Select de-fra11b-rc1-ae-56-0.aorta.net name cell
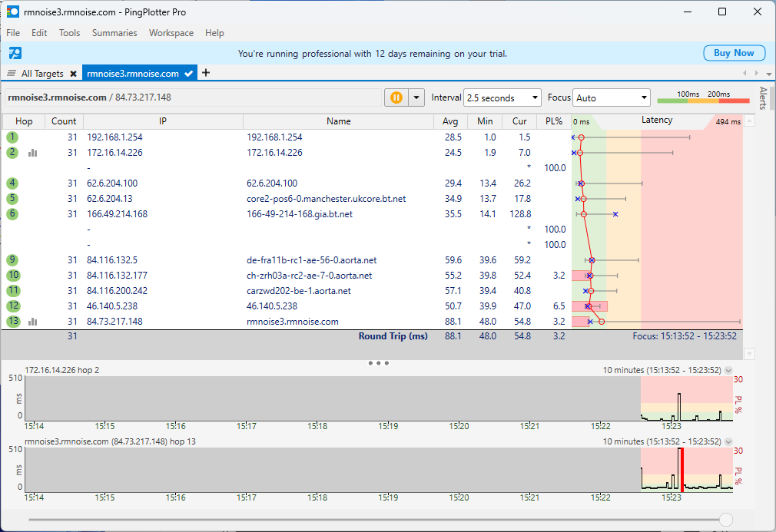 coord(311,260)
